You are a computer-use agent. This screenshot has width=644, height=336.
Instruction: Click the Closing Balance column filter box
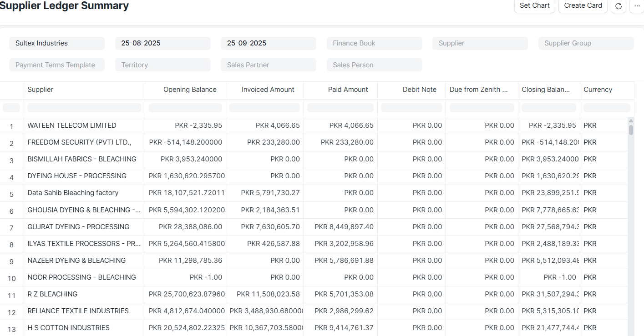[x=549, y=108]
